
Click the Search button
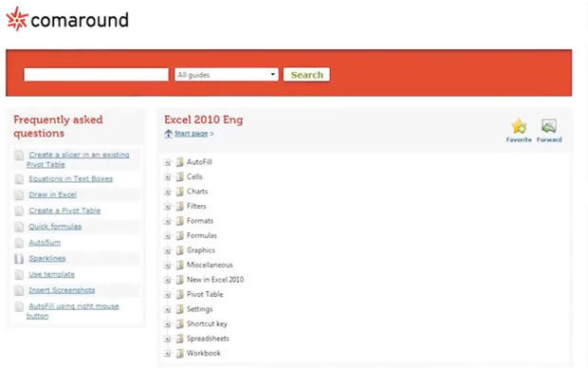[x=306, y=75]
